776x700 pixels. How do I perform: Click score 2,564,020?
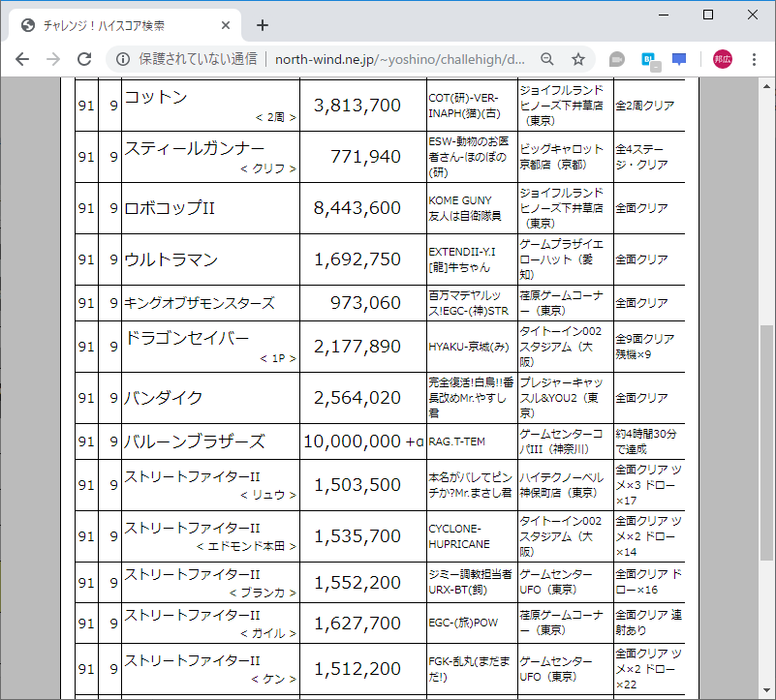tap(357, 398)
